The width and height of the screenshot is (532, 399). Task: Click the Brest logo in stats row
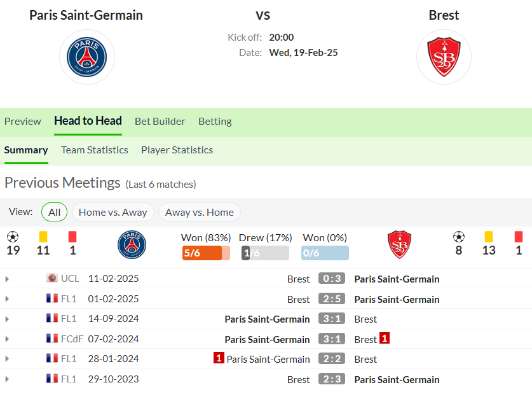pos(399,244)
